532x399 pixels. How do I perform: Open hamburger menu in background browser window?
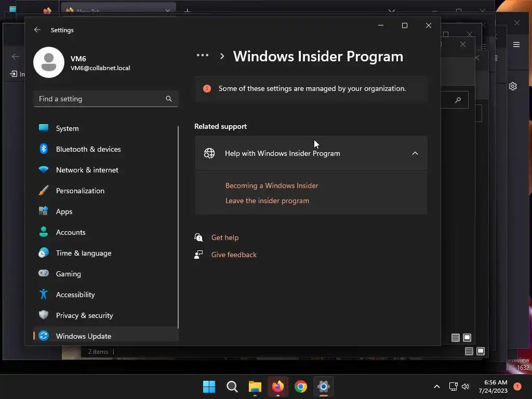tap(516, 45)
